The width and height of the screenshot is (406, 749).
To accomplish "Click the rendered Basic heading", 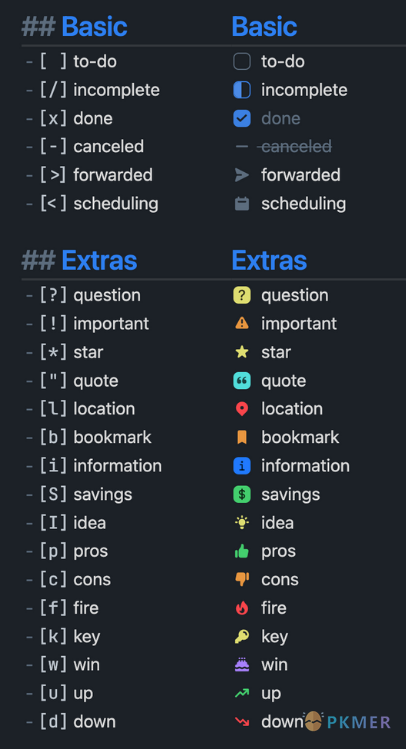I will point(264,26).
